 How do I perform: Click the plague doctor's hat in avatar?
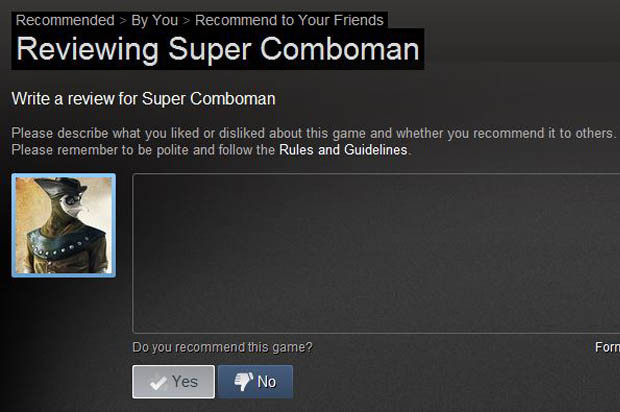(61, 188)
